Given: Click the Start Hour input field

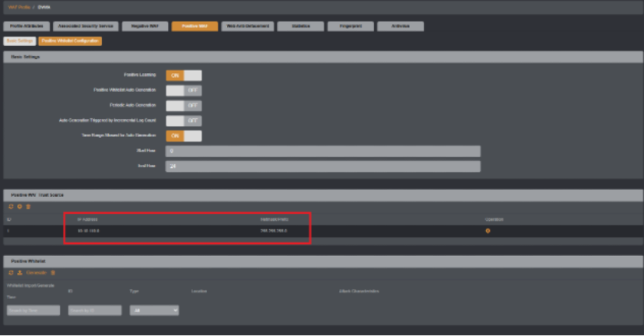Looking at the screenshot, I should pyautogui.click(x=323, y=151).
